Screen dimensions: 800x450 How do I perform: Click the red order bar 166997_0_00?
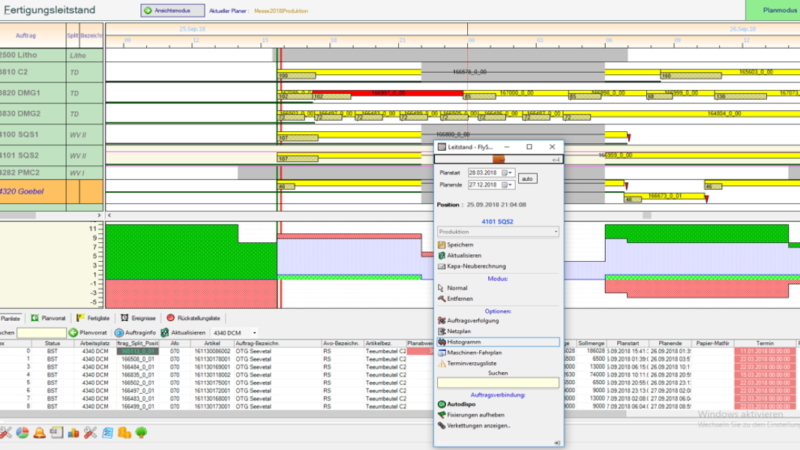388,93
